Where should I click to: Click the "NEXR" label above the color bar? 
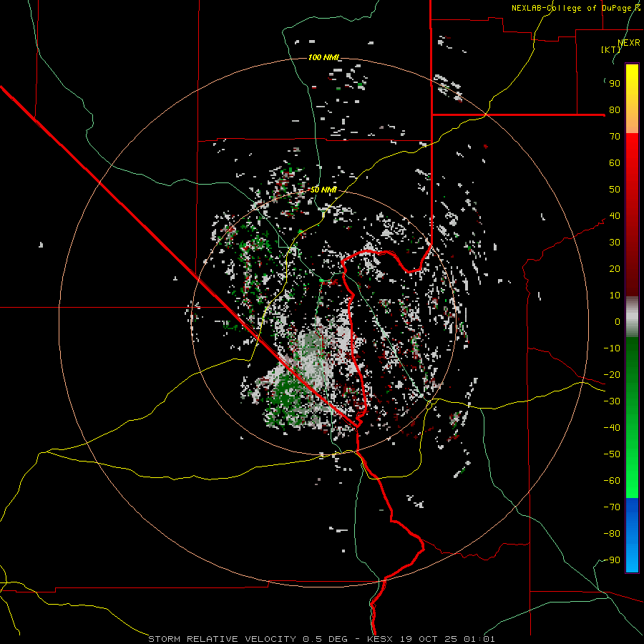tap(629, 43)
